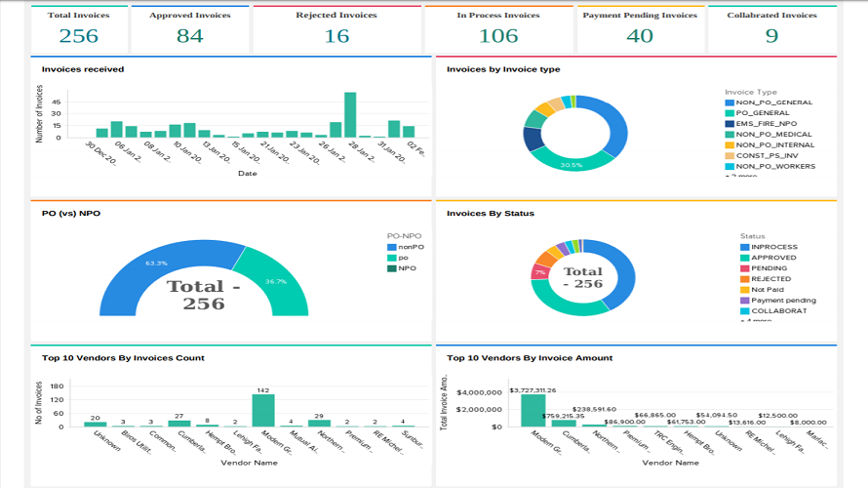Click the REJECTED status legend entry

(767, 278)
